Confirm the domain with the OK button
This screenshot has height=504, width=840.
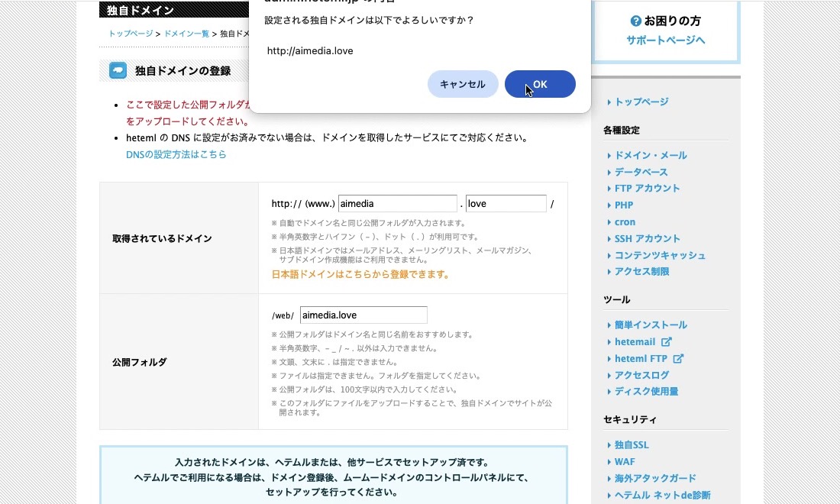tap(540, 84)
